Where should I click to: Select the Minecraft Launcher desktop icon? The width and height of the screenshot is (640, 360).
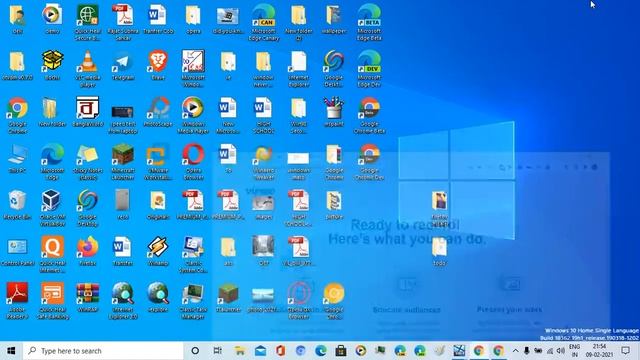[122, 162]
